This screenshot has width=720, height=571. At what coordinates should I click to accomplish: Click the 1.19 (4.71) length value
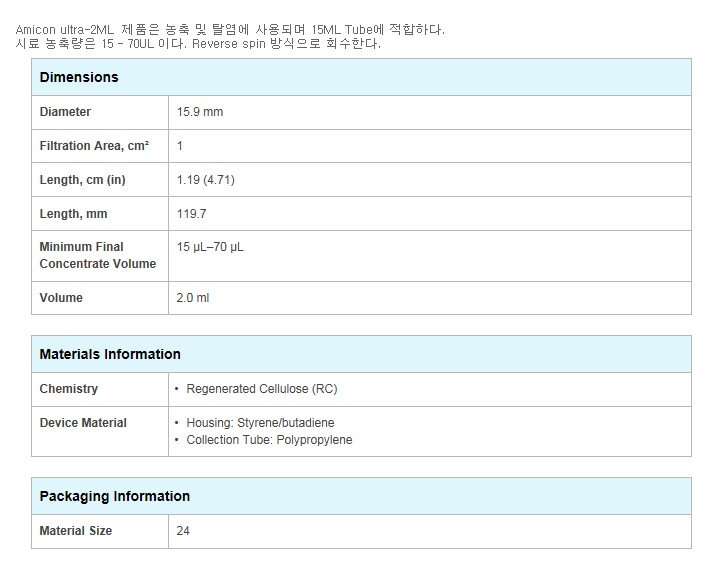[206, 180]
